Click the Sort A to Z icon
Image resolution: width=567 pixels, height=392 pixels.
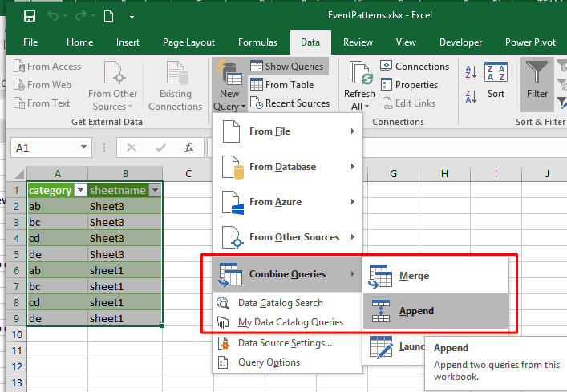tap(471, 72)
